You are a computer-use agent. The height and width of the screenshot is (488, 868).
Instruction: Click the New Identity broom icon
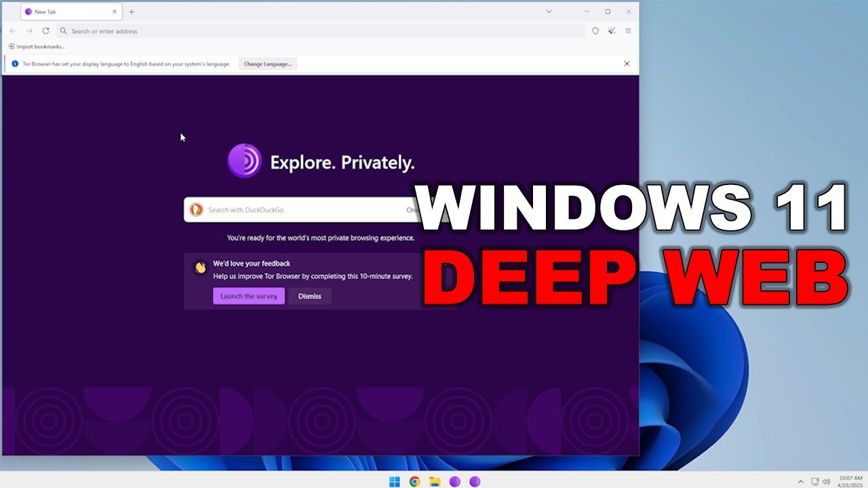(612, 31)
